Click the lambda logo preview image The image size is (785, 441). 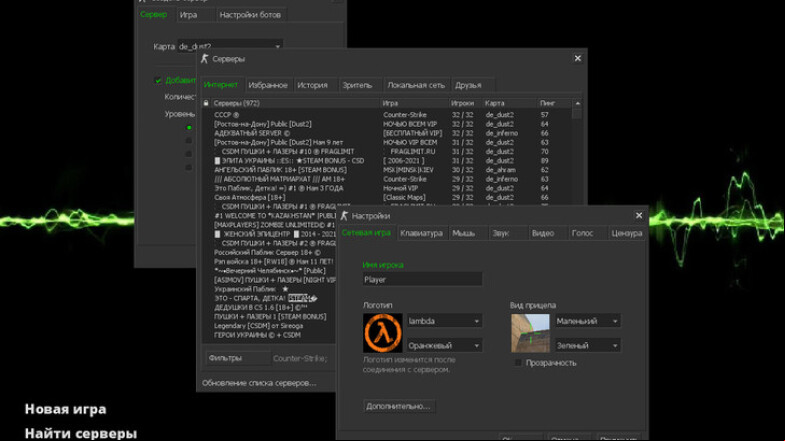click(x=382, y=333)
